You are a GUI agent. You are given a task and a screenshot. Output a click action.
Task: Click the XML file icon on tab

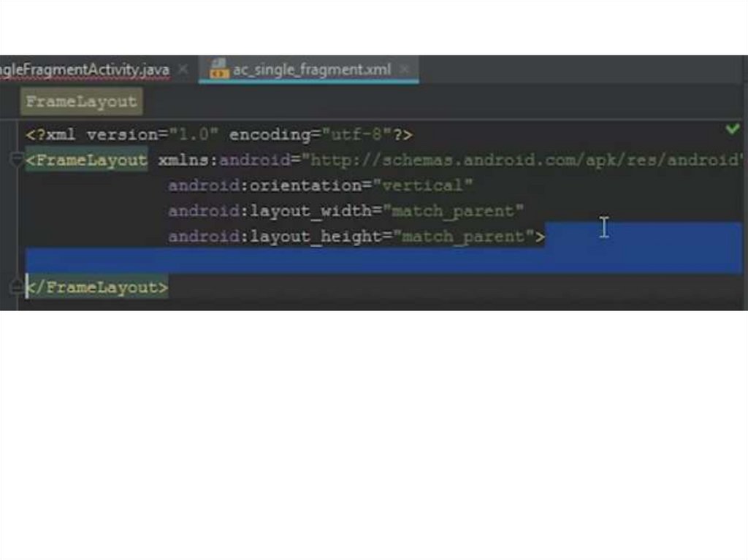coord(219,69)
